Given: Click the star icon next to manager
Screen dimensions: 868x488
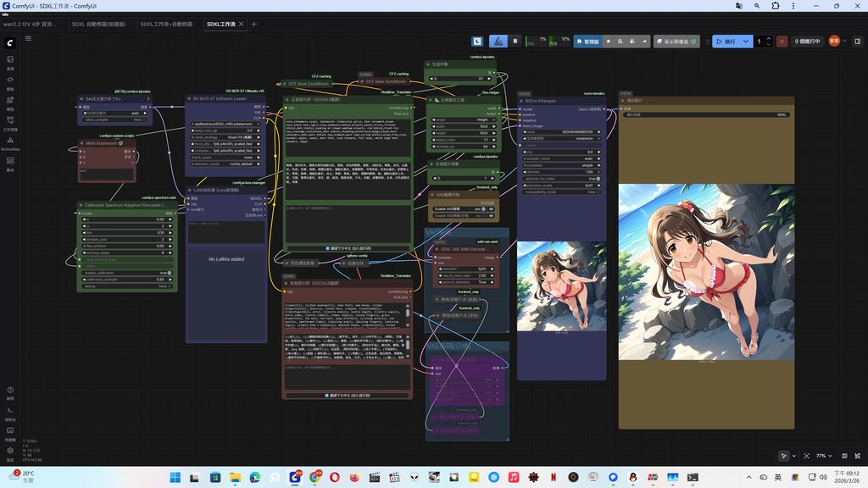Looking at the screenshot, I should (x=609, y=42).
